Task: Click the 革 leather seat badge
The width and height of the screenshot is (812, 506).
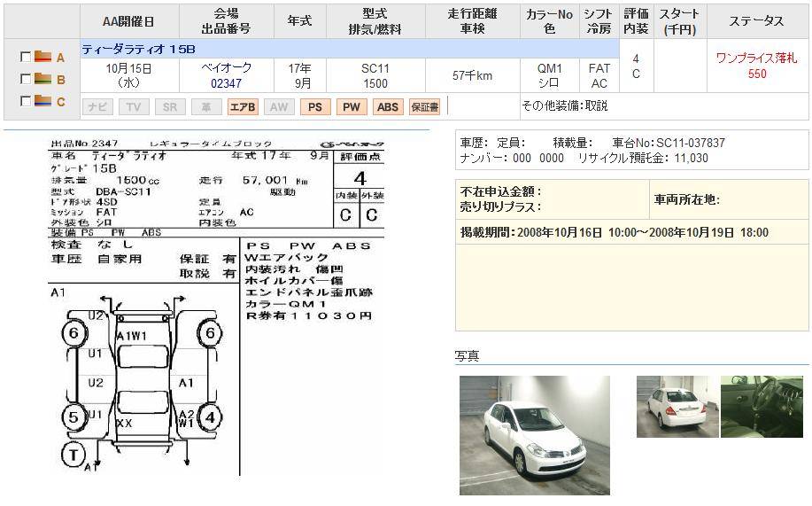Action: coord(206,107)
